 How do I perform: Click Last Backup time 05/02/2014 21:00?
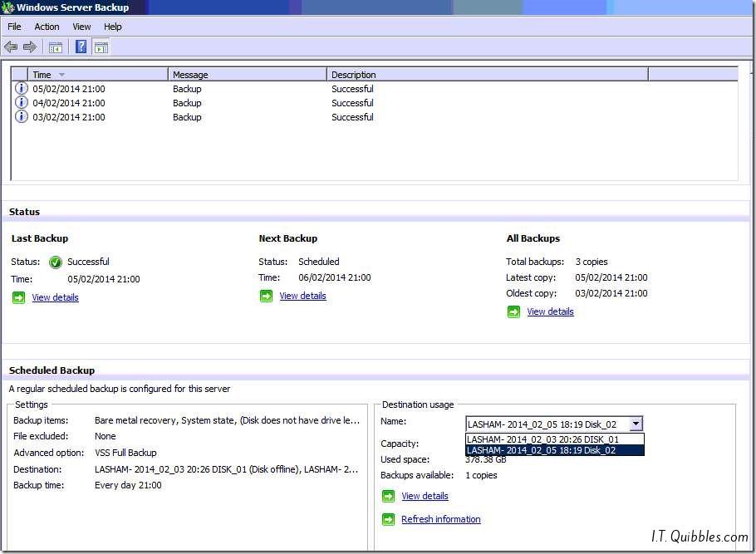104,279
